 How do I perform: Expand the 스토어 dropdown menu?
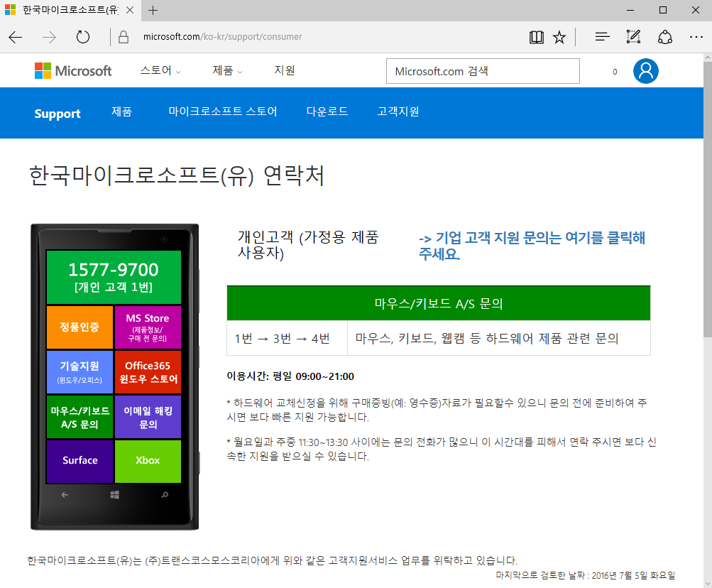160,70
